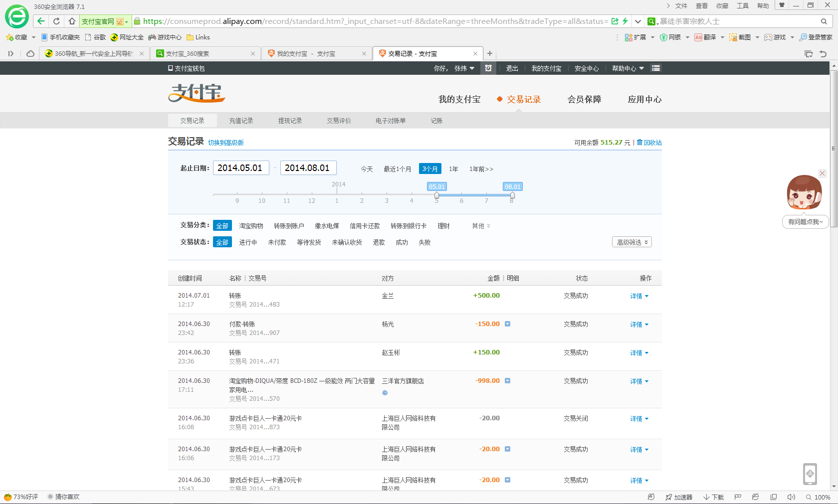Click the alarm icon in Alipay top bar
Viewport: 838px width, 504px height.
click(488, 68)
